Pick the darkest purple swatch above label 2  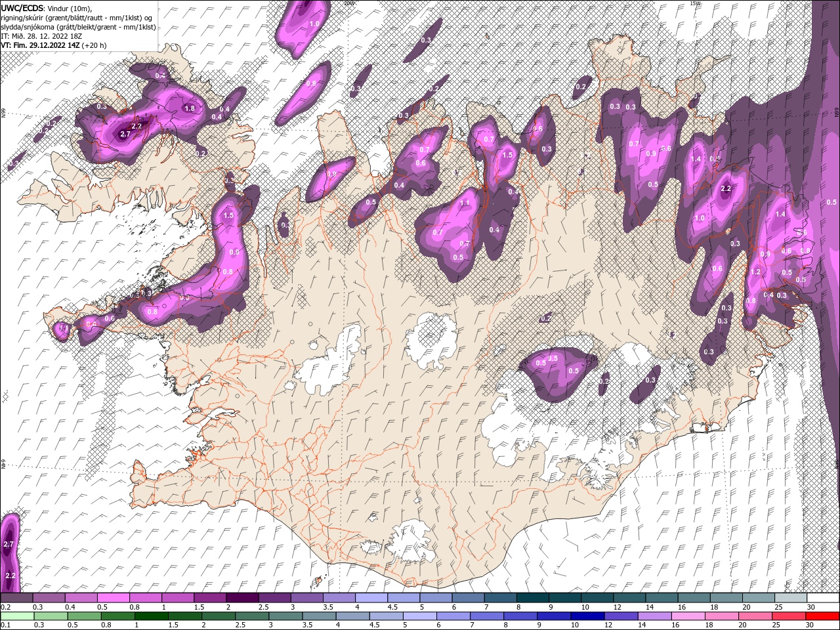point(241,598)
